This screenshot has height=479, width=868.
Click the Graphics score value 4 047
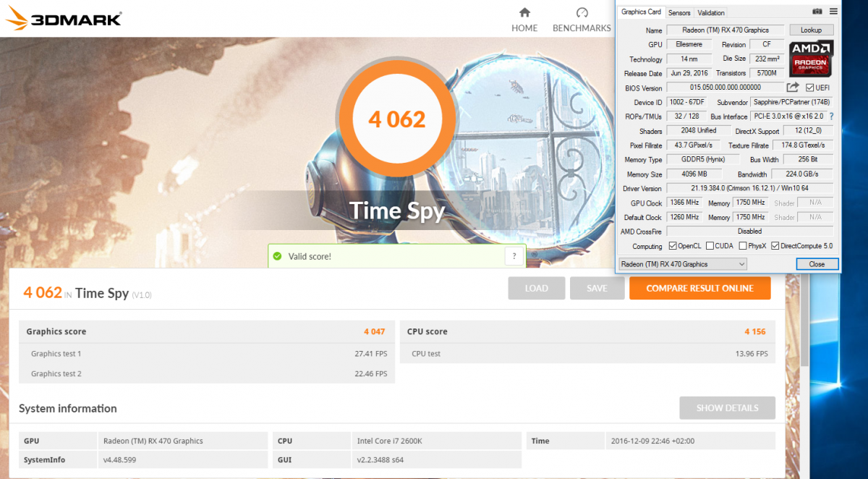click(374, 331)
